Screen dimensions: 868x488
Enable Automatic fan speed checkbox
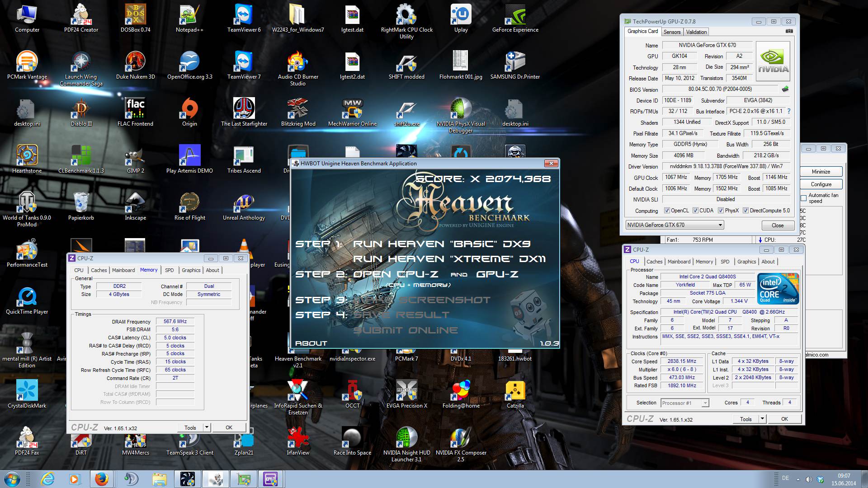[803, 198]
